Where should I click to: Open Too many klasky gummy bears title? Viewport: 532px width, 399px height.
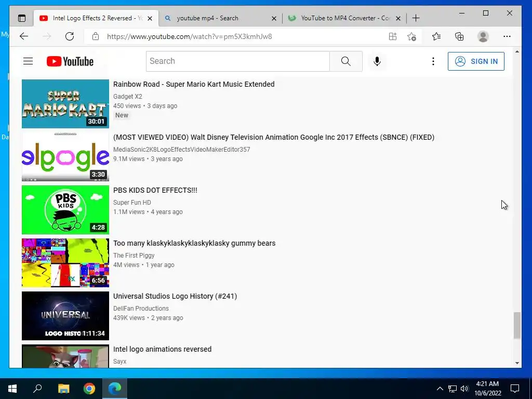pos(194,243)
